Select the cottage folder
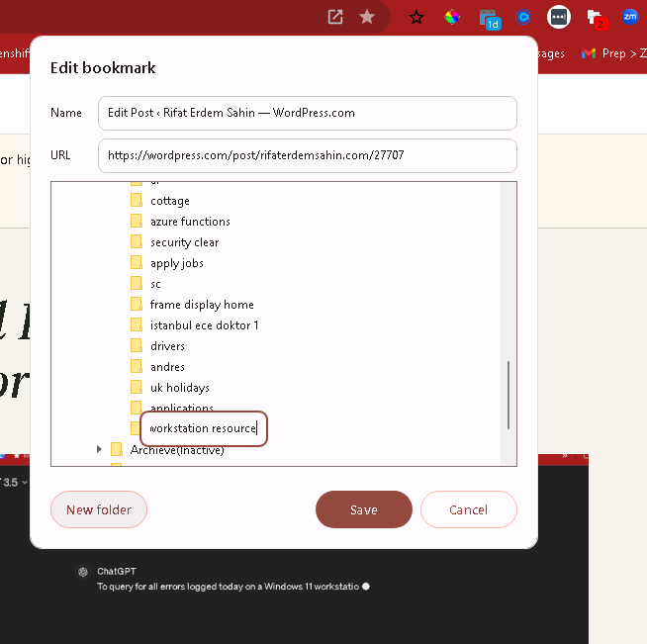Image resolution: width=647 pixels, height=644 pixels. coord(169,201)
